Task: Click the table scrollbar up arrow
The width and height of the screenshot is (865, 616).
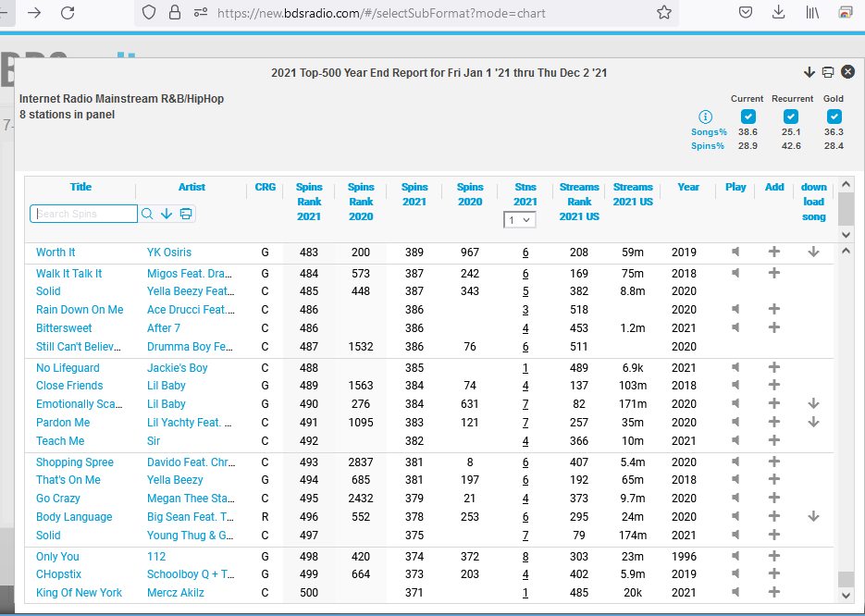Action: (846, 251)
